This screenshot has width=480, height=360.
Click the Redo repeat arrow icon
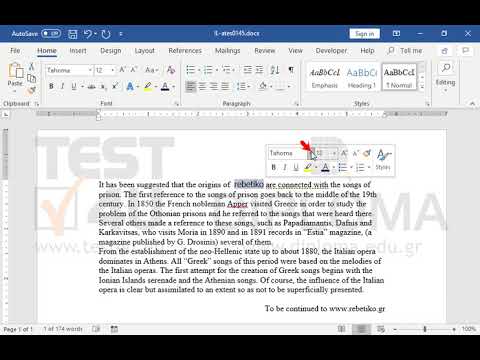tap(106, 34)
